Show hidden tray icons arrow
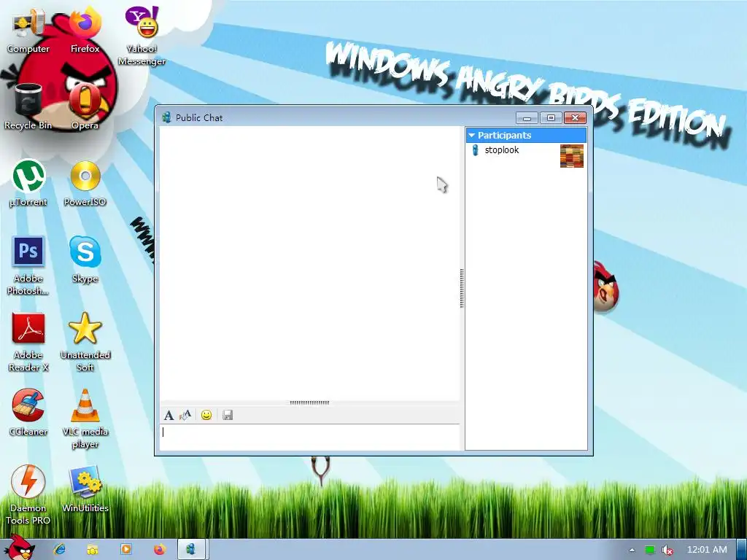This screenshot has height=560, width=747. click(x=632, y=550)
